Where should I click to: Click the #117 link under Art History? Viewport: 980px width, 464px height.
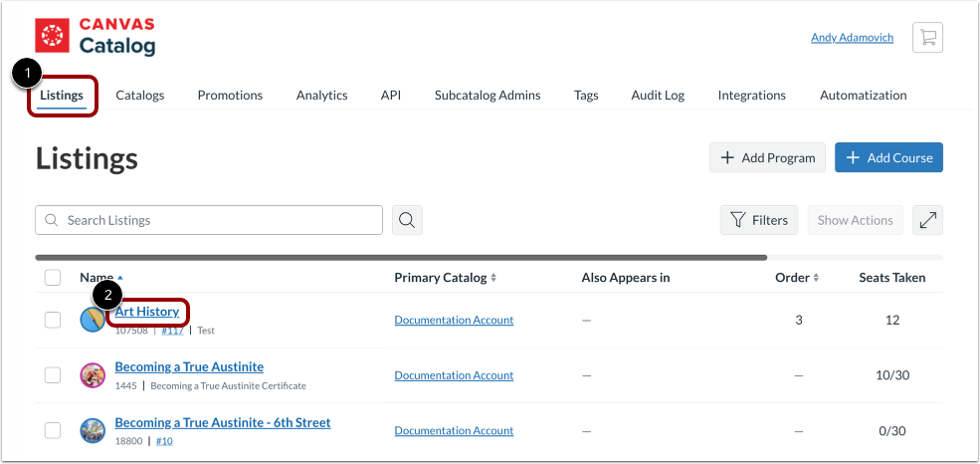point(172,331)
